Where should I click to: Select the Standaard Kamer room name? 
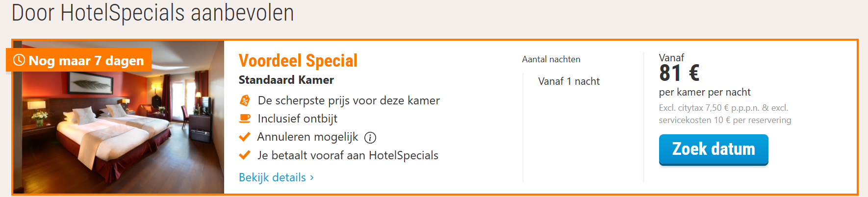pyautogui.click(x=286, y=80)
